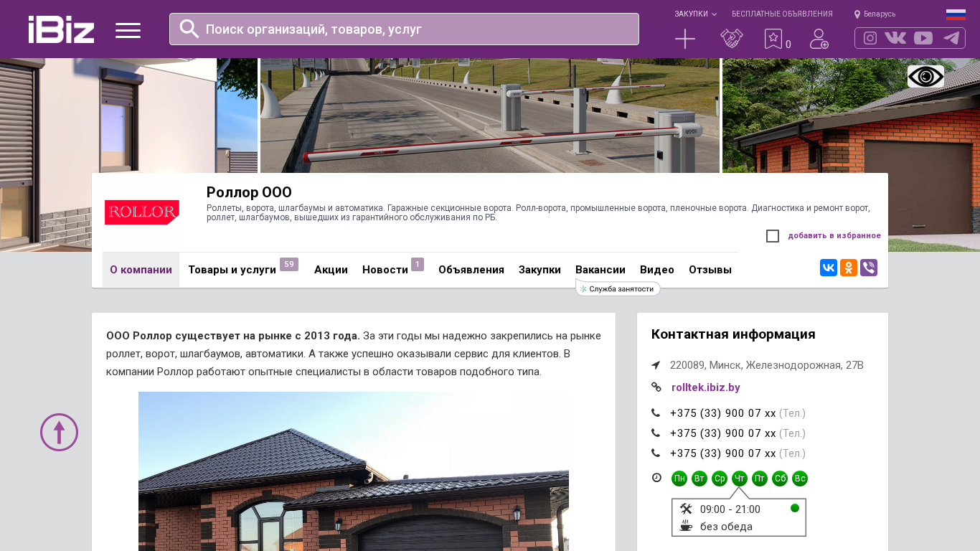Screen dimensions: 980x551
Task: Open iBiz VK page in header
Action: click(895, 38)
